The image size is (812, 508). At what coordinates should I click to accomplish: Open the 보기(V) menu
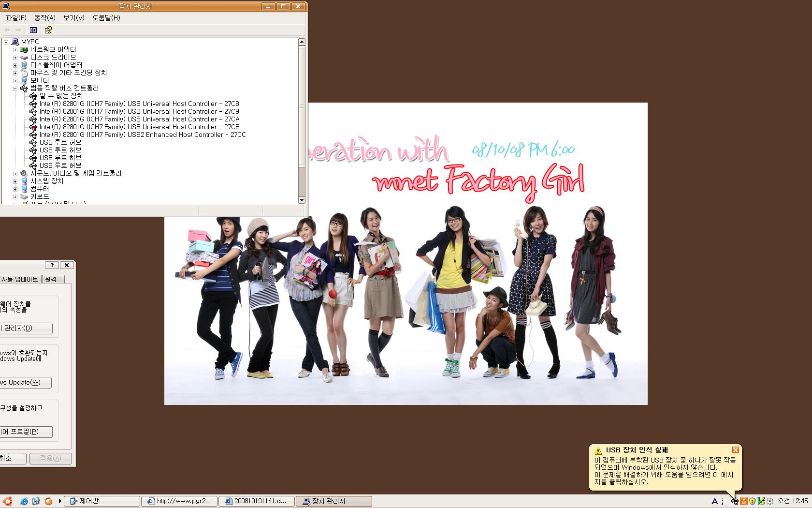coord(73,18)
